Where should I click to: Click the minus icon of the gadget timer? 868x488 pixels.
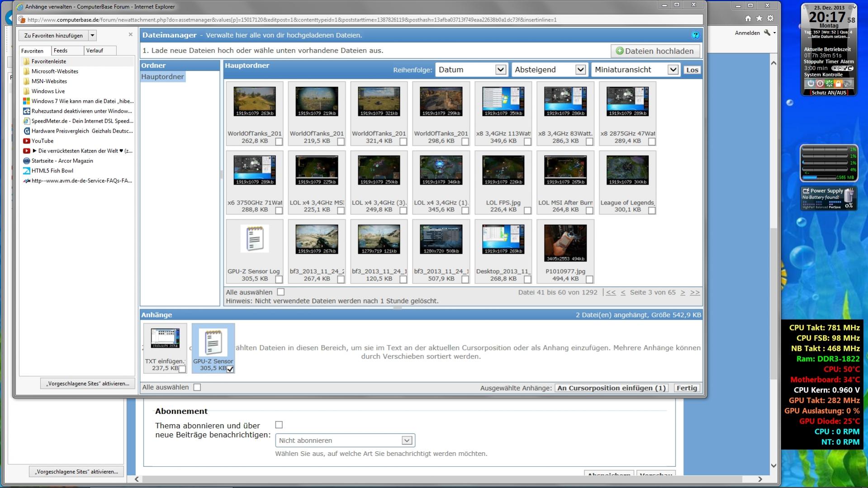point(840,68)
